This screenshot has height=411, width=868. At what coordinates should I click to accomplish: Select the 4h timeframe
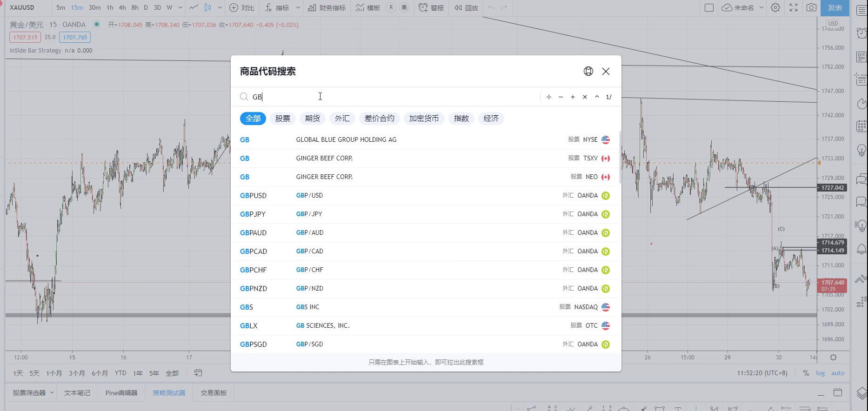[122, 7]
